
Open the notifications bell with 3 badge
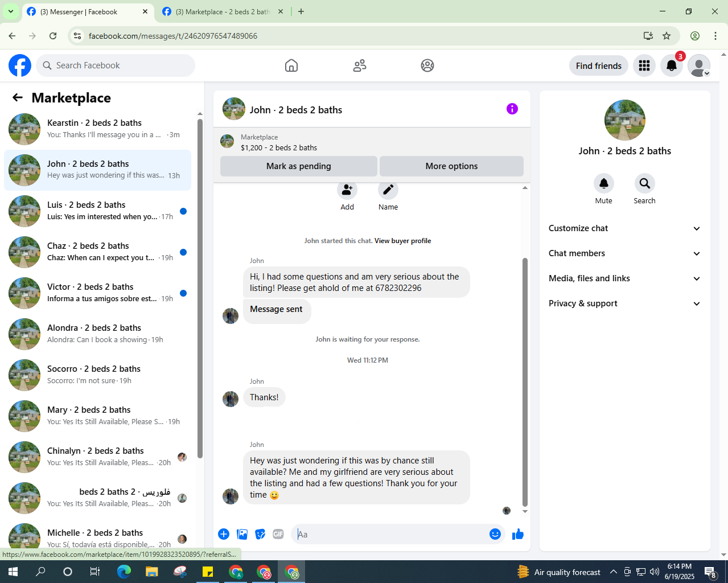point(672,65)
